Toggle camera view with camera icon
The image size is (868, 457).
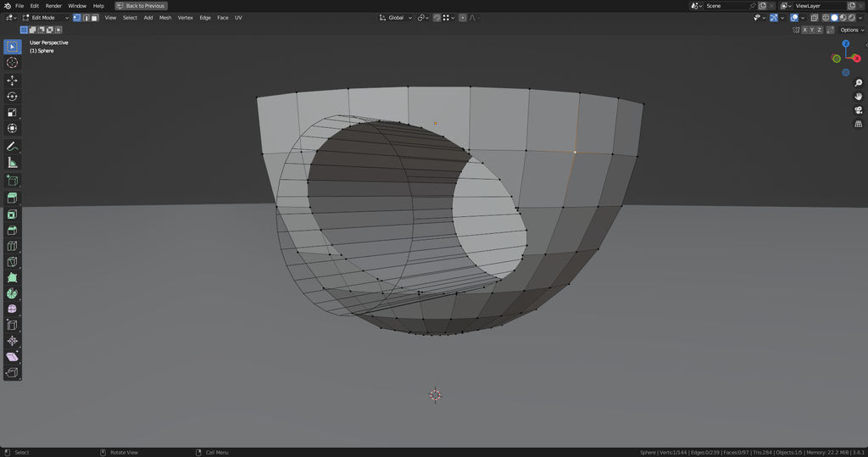[858, 110]
